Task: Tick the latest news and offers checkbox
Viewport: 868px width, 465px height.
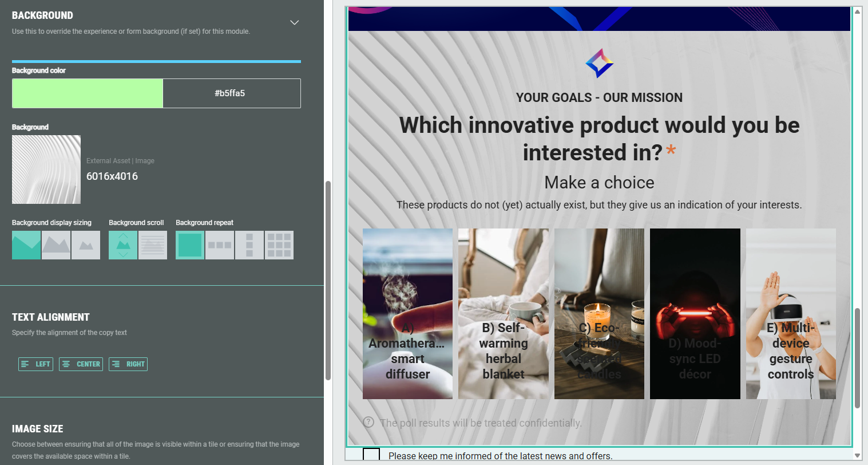Action: click(x=371, y=455)
